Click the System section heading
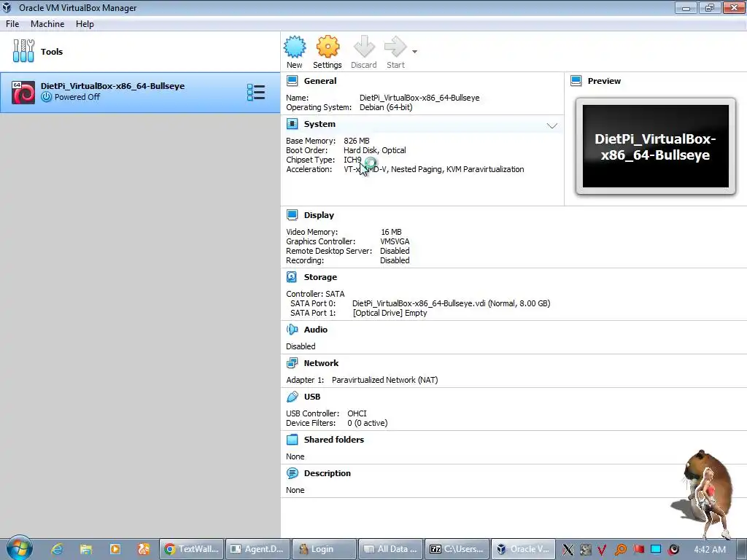The height and width of the screenshot is (560, 747). point(320,124)
